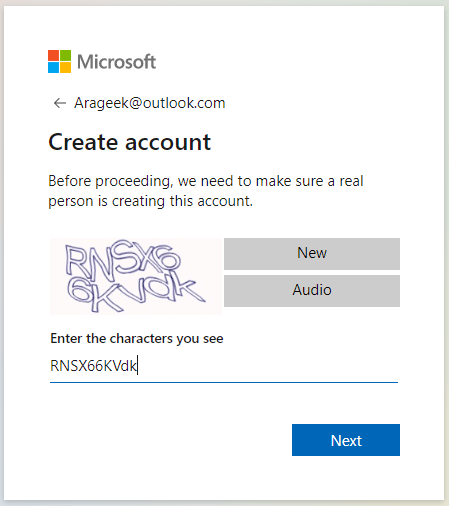This screenshot has width=449, height=506.
Task: Request a New captcha image
Action: [x=312, y=254]
